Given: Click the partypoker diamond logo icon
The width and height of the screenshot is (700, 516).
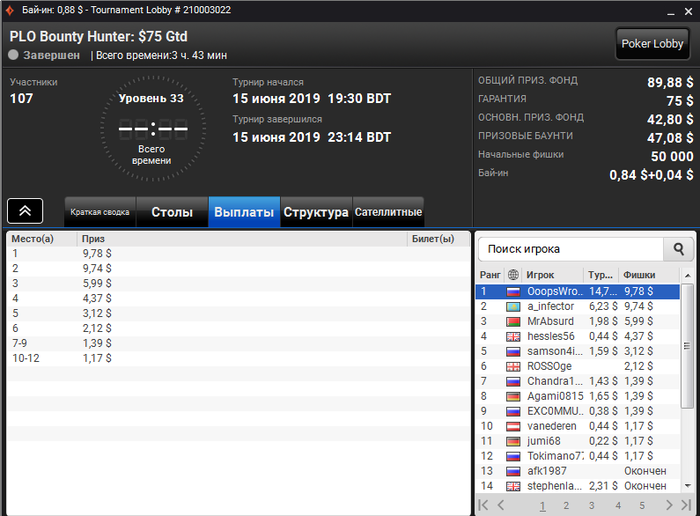Looking at the screenshot, I should point(9,10).
